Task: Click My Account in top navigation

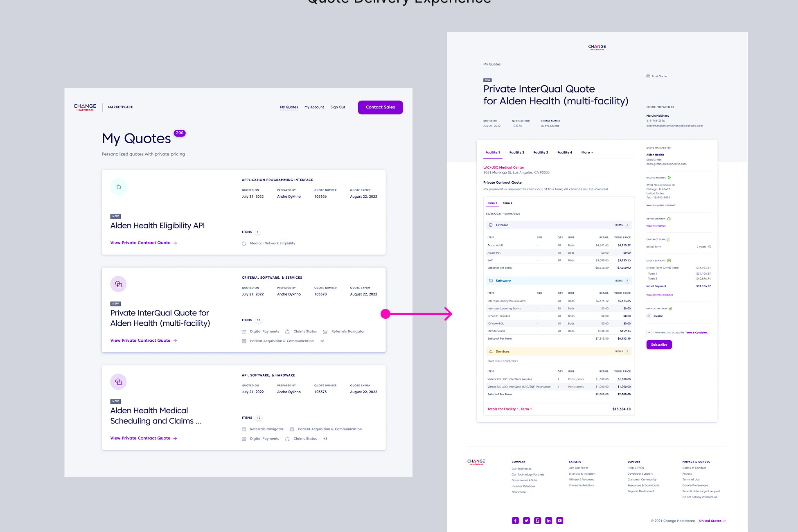Action: coord(314,107)
